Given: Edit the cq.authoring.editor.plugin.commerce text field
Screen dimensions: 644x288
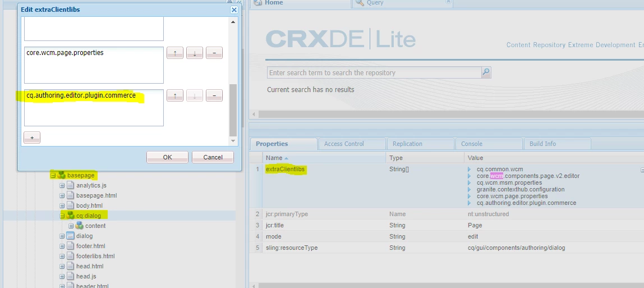Looking at the screenshot, I should coord(94,108).
